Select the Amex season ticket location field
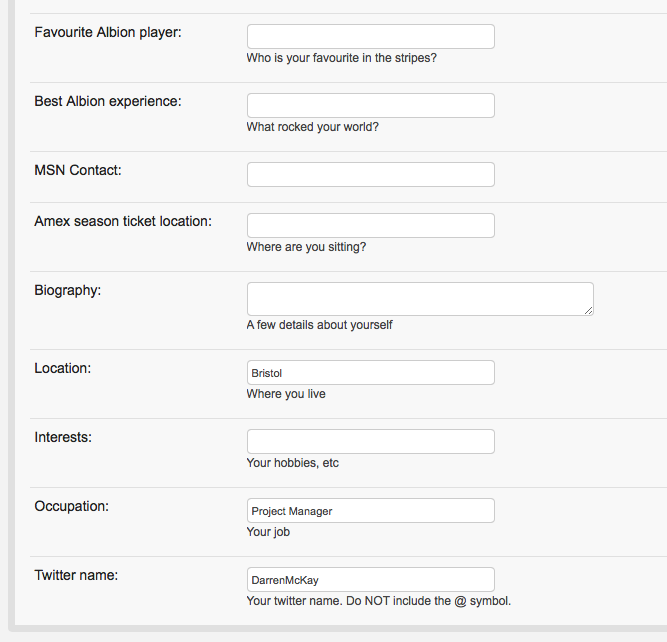This screenshot has width=667, height=642. (371, 225)
